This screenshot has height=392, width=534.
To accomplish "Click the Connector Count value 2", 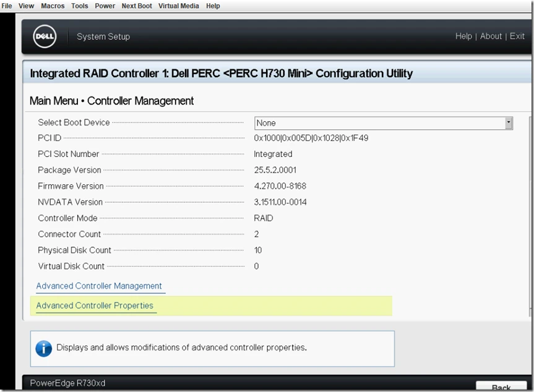I will point(256,234).
